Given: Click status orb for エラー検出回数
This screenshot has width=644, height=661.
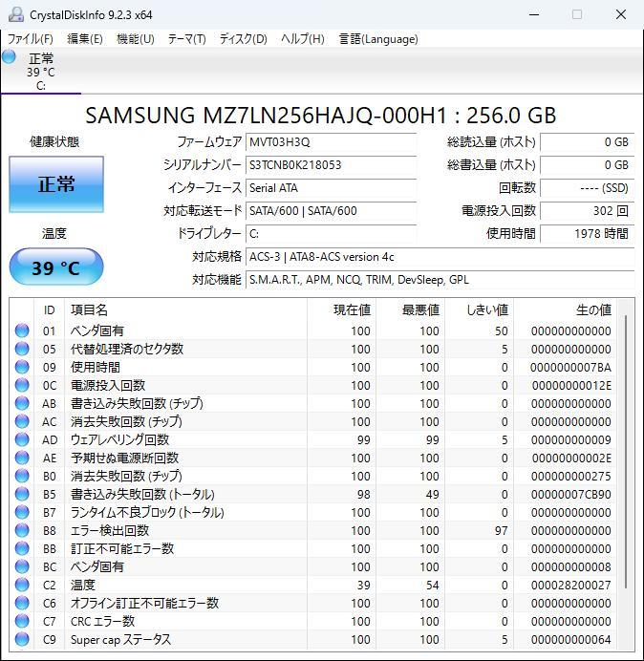Looking at the screenshot, I should click(x=22, y=530).
